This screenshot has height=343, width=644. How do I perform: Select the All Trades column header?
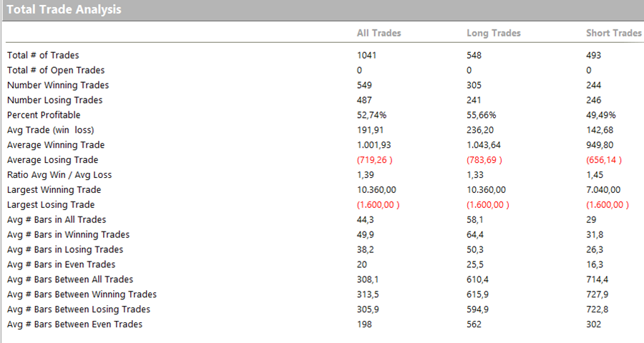[x=379, y=33]
